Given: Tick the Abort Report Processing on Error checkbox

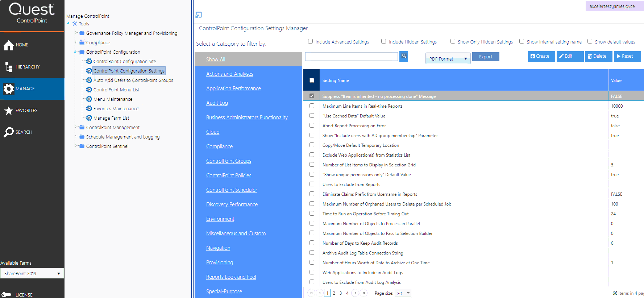Looking at the screenshot, I should pyautogui.click(x=312, y=125).
